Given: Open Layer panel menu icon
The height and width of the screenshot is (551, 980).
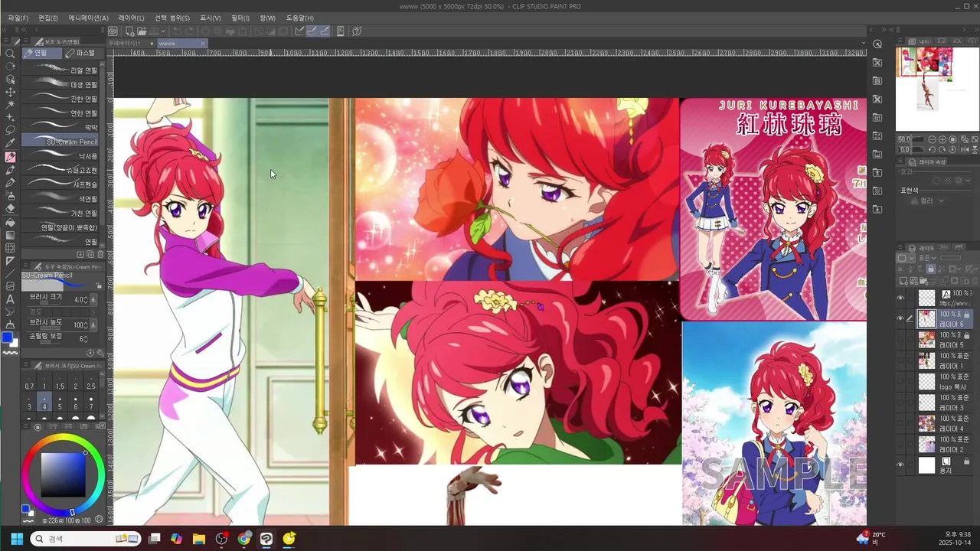Looking at the screenshot, I should coord(901,249).
